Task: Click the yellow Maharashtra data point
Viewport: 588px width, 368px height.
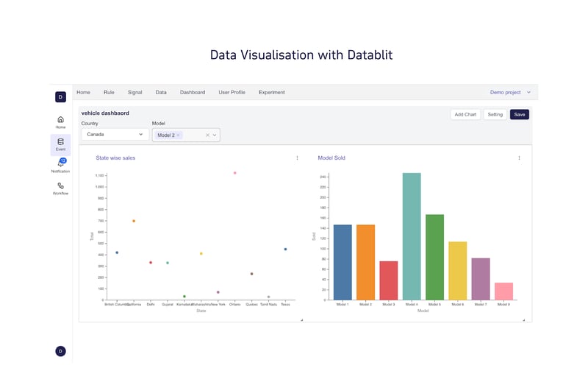Action: click(x=201, y=254)
